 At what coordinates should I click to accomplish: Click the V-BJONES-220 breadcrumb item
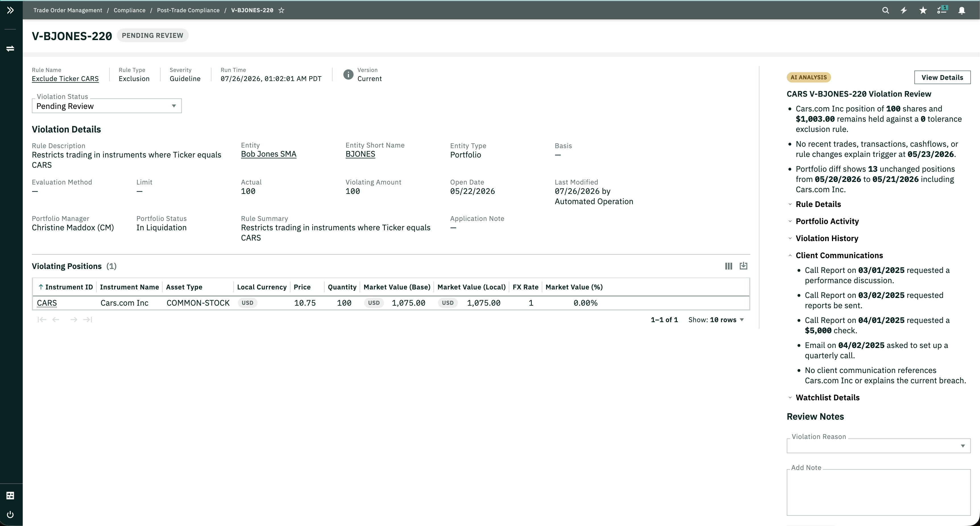(x=252, y=10)
